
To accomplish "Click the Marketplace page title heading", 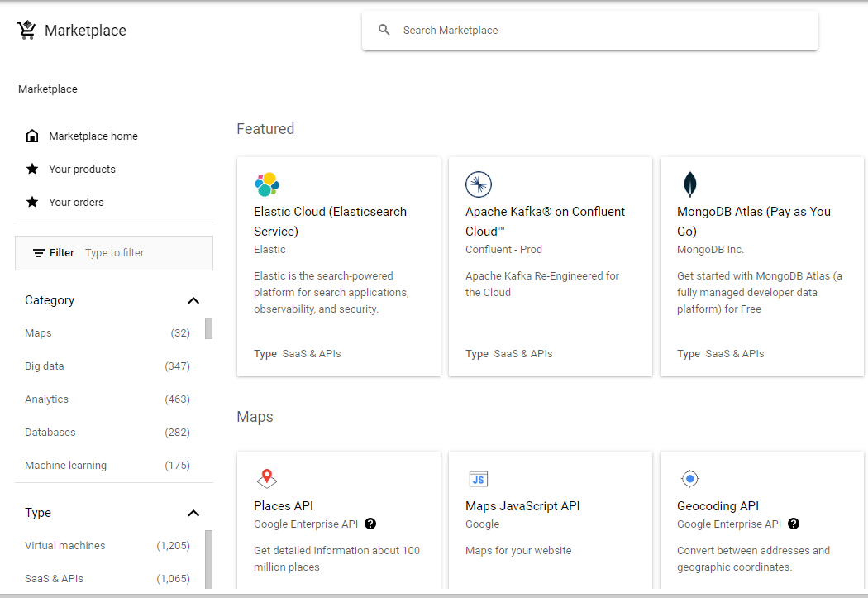I will [85, 31].
